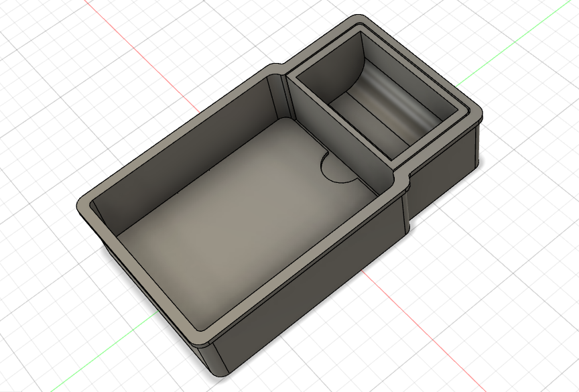Select the topmost corner of the small compartment rim
Viewport: 579px width, 392px height.
point(362,20)
